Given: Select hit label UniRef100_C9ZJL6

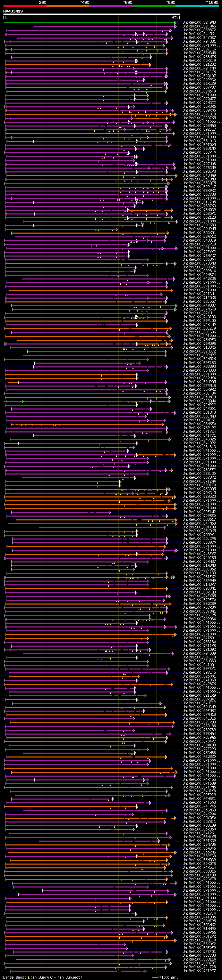Looking at the screenshot, I should [199, 49].
